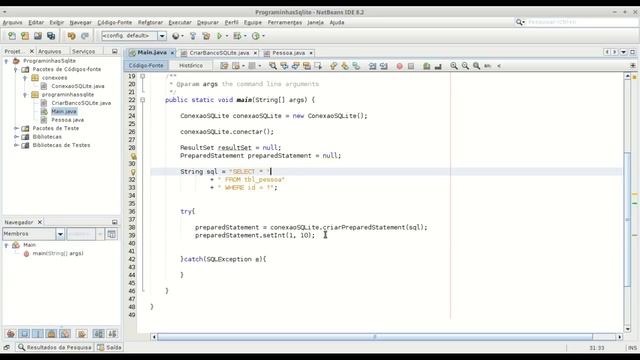The width and height of the screenshot is (640, 360).
Task: Select ConexaoSQLite.java in project tree
Action: [78, 86]
